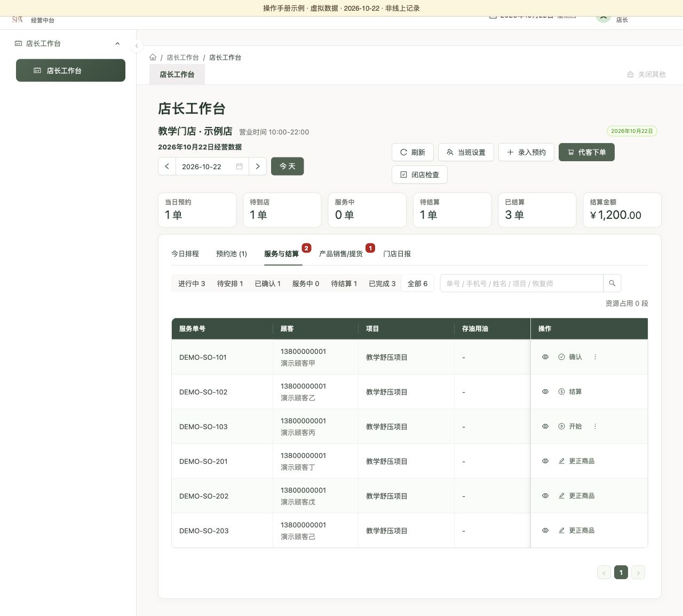Switch to the 预约池 (1) tab
Viewport: 683px width, 616px height.
tap(232, 254)
